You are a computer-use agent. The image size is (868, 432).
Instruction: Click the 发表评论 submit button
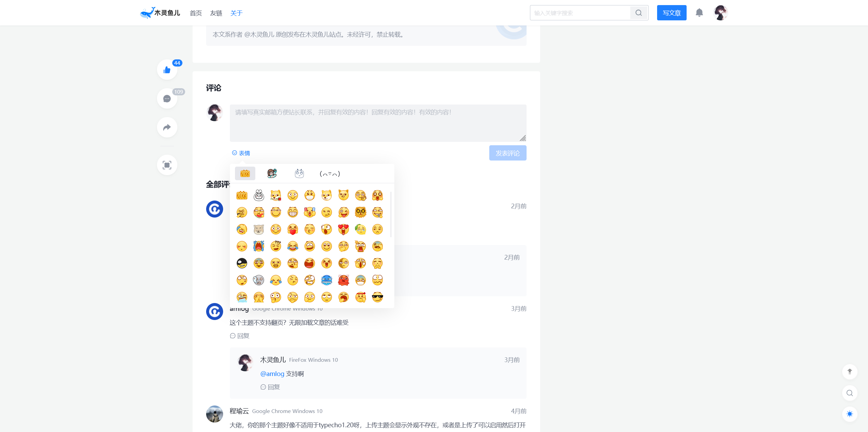tap(508, 153)
